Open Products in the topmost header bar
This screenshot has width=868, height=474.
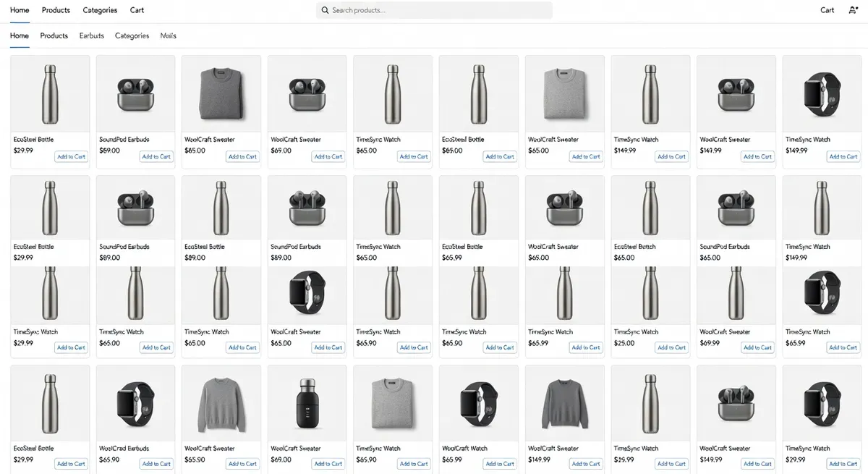click(56, 10)
